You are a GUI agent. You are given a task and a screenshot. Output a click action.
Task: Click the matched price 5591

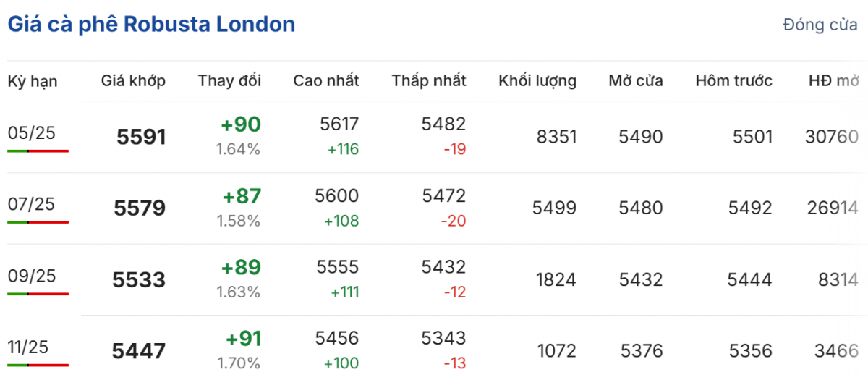[141, 137]
